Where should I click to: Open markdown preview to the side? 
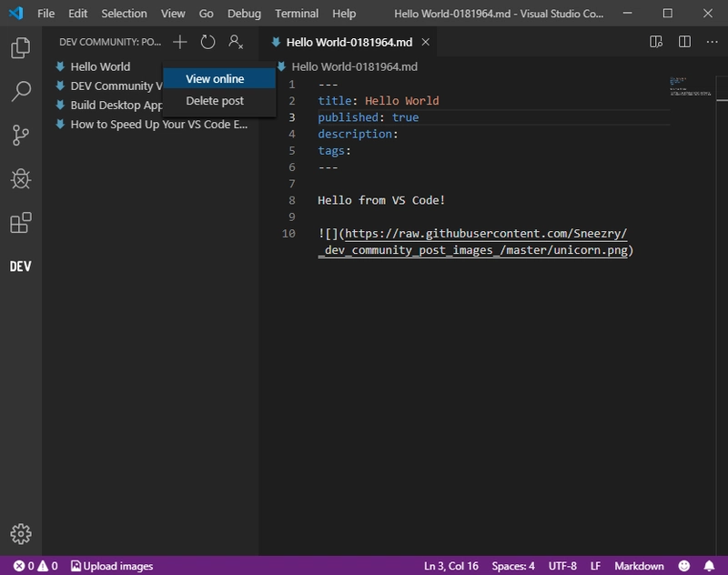click(x=656, y=42)
